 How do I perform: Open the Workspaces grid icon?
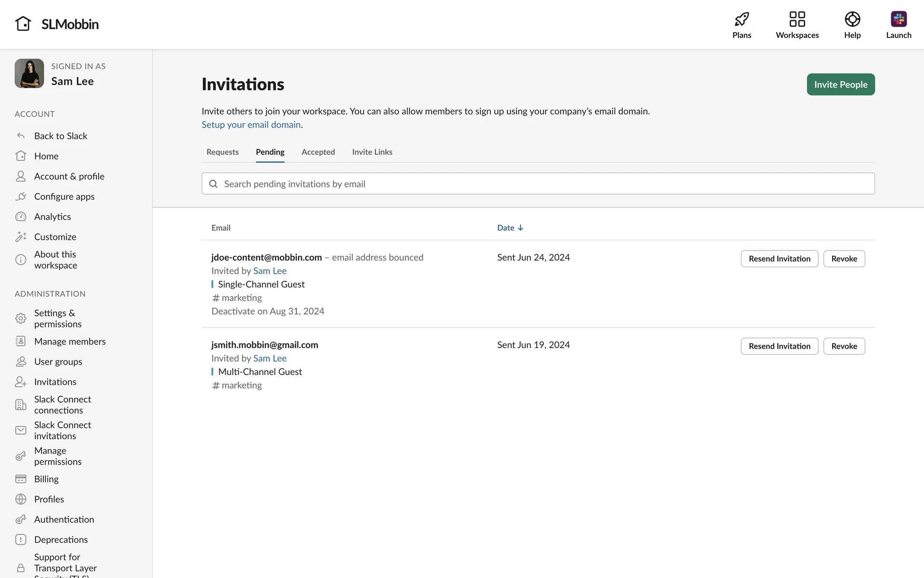[797, 20]
